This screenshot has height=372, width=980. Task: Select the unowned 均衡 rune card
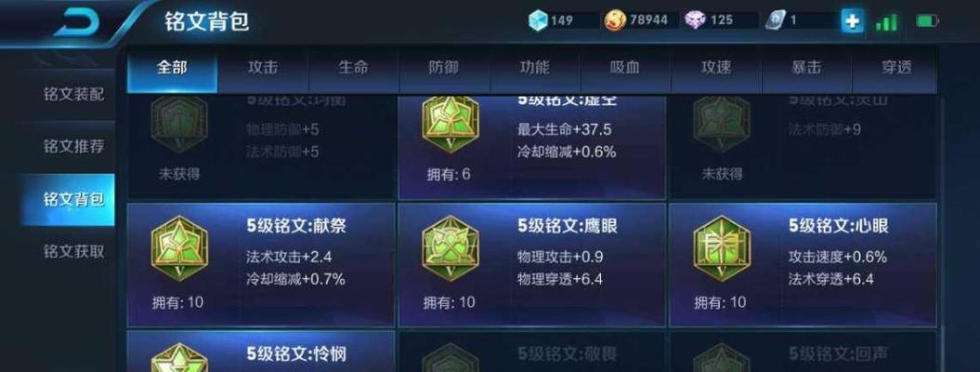click(x=261, y=148)
